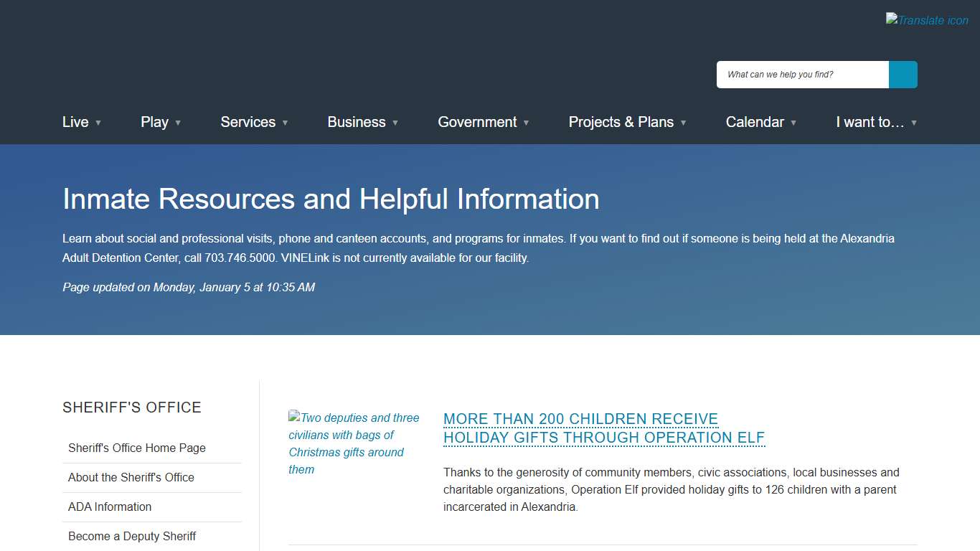Click the SHERIFF'S OFFICE sidebar heading
Screen dimensions: 980x551
131,407
